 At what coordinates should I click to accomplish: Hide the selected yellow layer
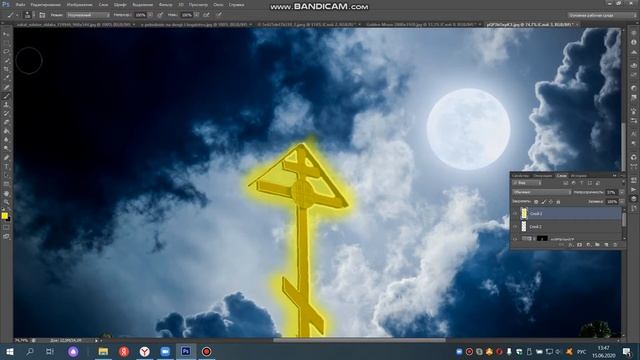click(515, 213)
